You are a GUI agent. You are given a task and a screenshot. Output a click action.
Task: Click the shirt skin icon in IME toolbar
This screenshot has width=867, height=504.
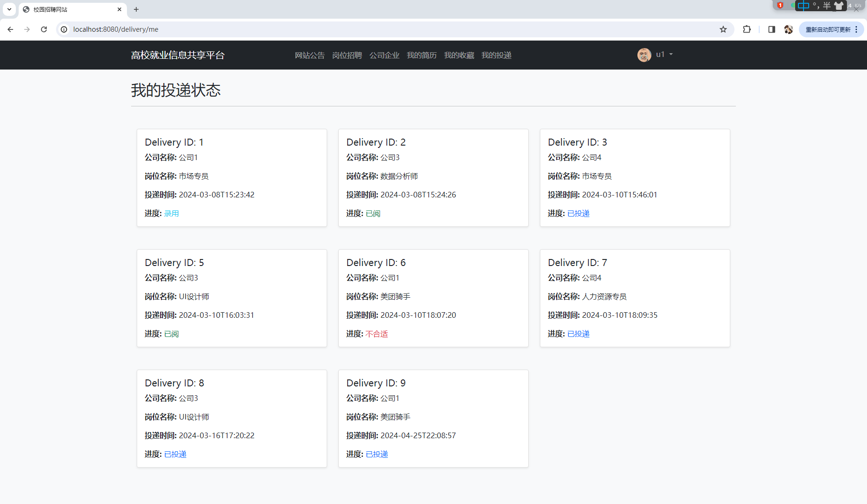pos(839,6)
